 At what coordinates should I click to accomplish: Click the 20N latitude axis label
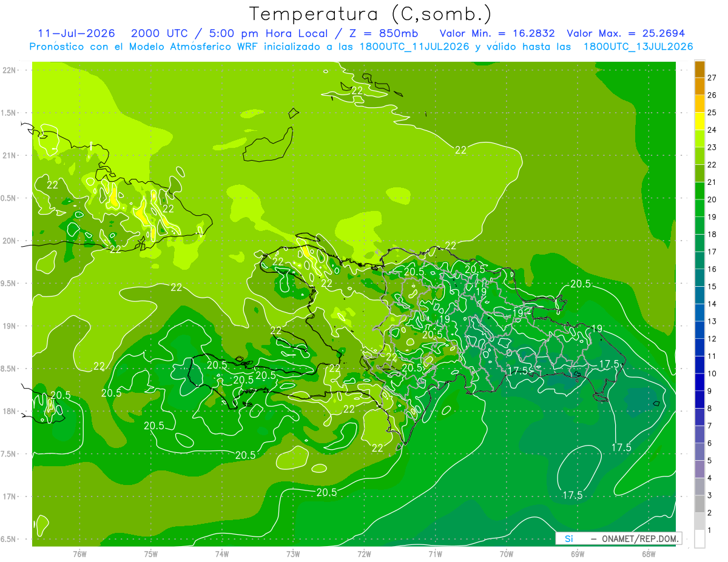point(10,241)
